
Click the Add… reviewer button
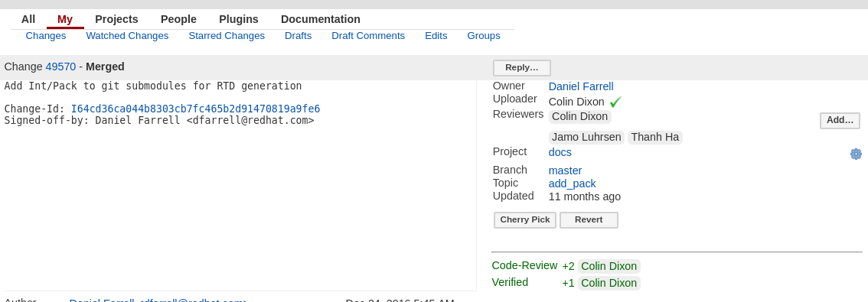840,120
